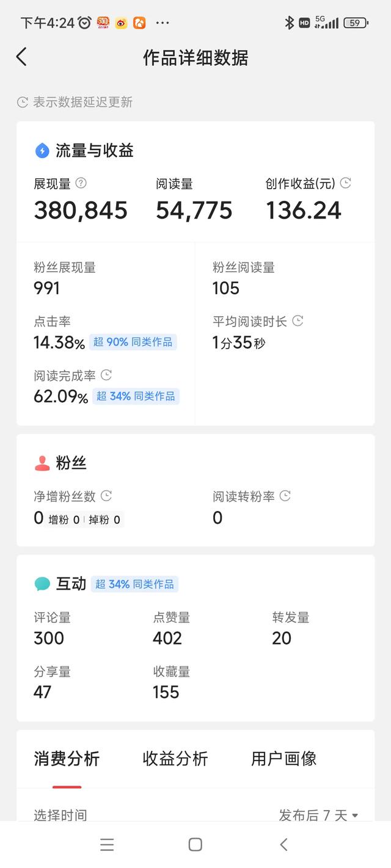
Task: Open the Android recent apps menu button
Action: click(107, 844)
